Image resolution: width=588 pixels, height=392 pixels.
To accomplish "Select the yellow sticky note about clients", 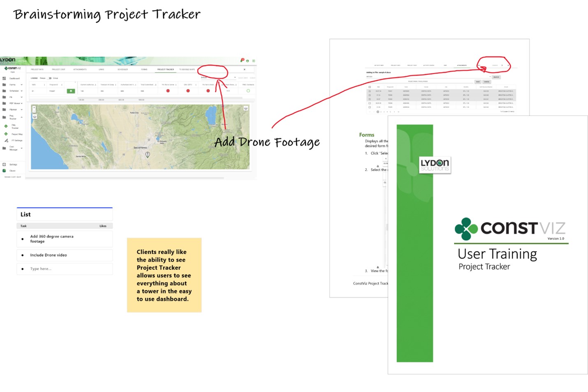I will tap(164, 275).
